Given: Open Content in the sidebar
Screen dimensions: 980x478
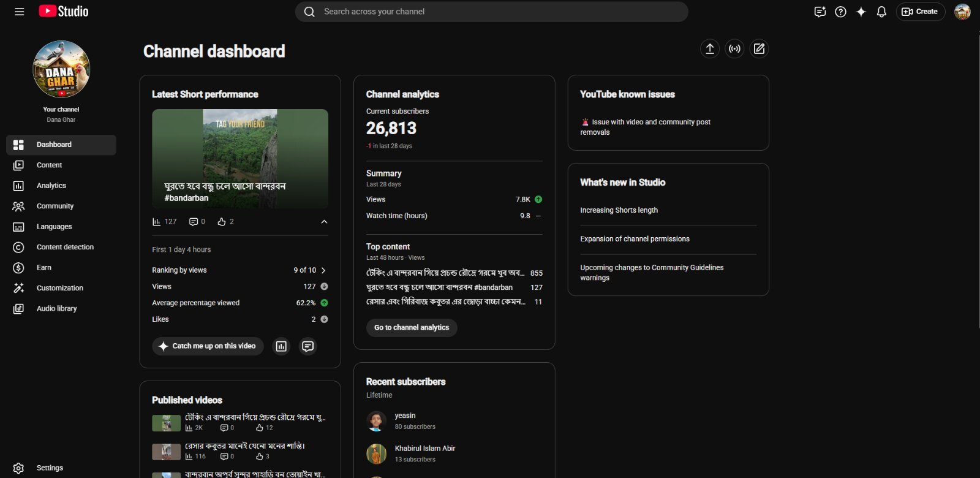Looking at the screenshot, I should [61, 165].
